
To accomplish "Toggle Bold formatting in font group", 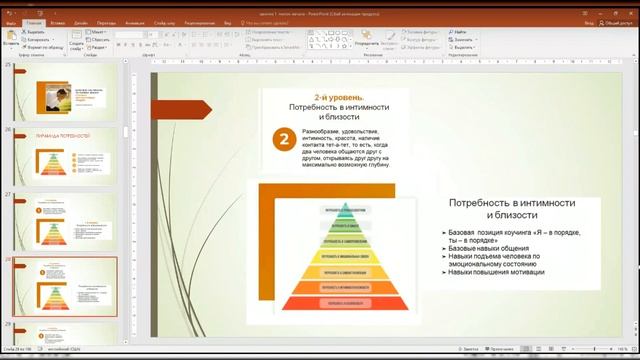I will 118,44.
